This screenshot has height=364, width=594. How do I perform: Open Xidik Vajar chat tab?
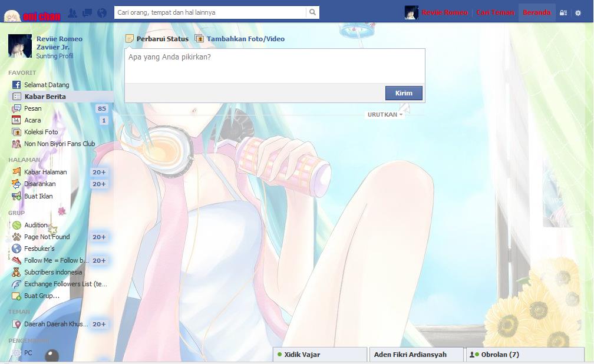[x=320, y=355]
